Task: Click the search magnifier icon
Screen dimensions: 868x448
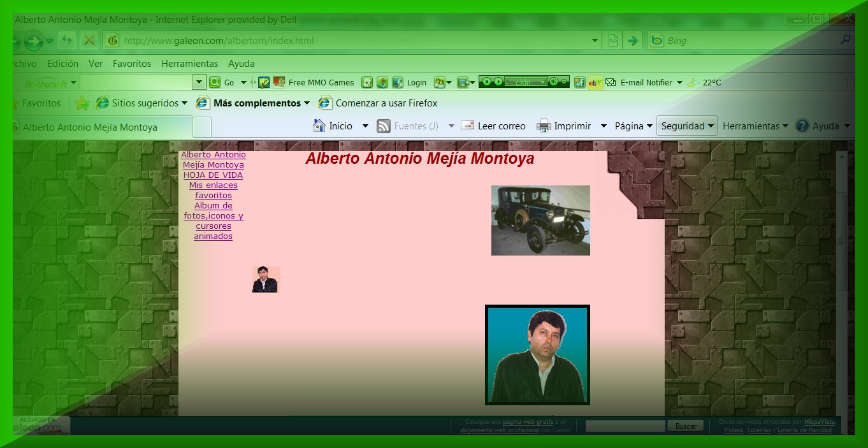Action: (x=846, y=40)
